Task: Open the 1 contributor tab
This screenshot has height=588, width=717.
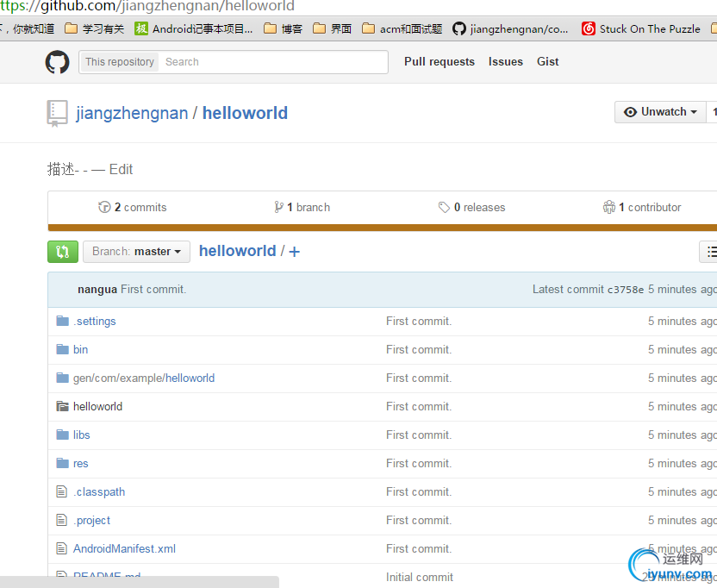Action: pos(642,207)
